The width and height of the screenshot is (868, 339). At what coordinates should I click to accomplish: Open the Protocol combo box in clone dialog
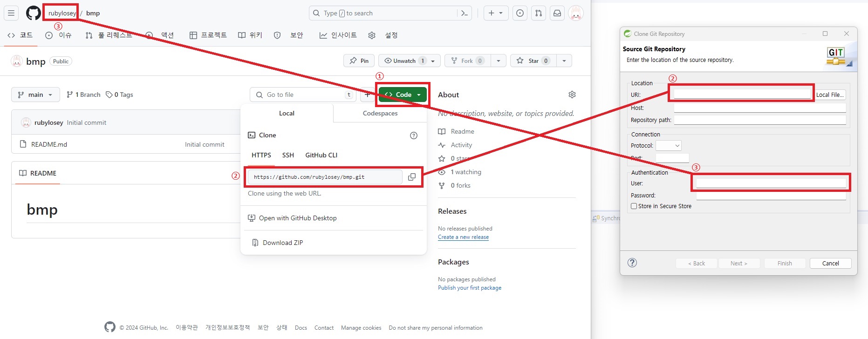(668, 146)
